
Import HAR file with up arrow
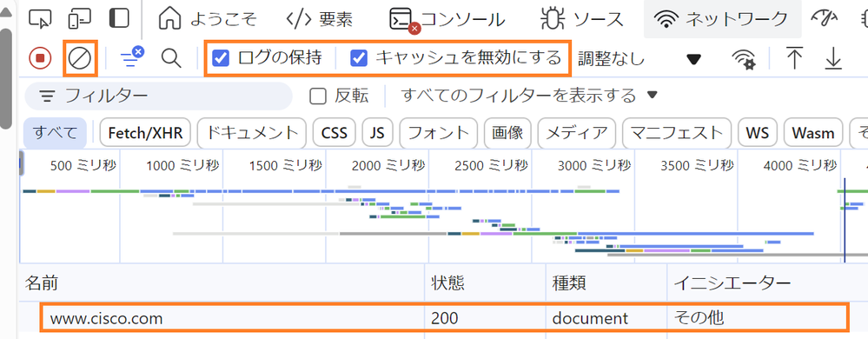coord(794,57)
